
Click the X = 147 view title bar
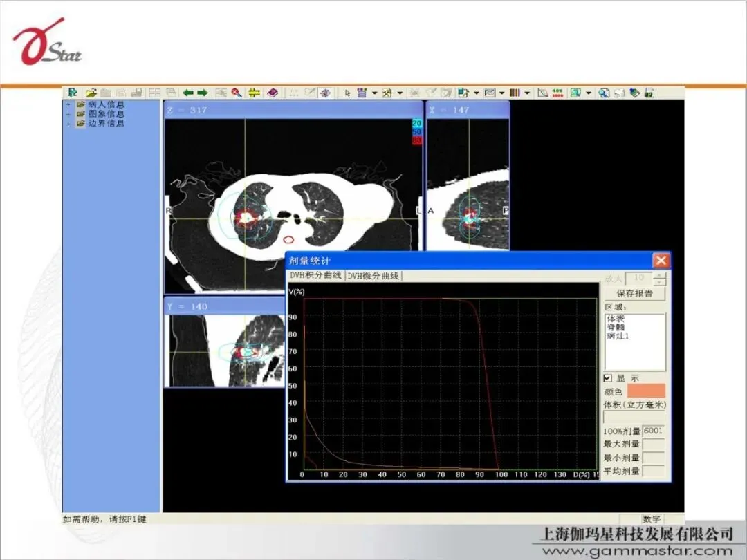point(468,110)
